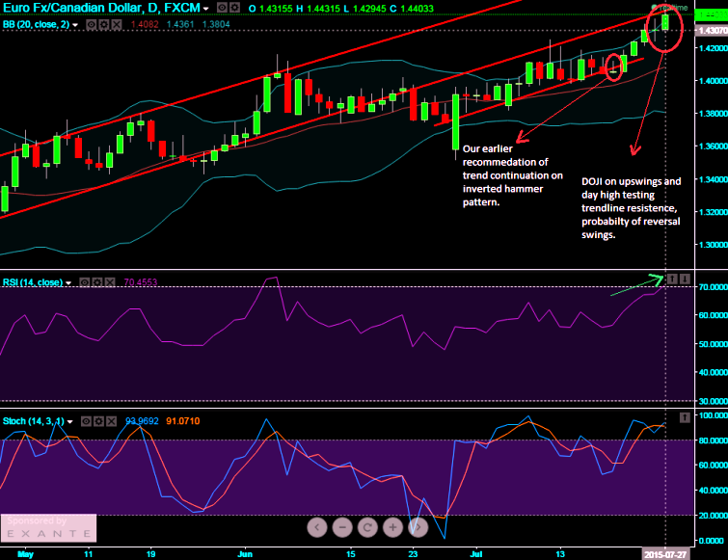
Task: Toggle visibility of the main price series
Action: [x=223, y=8]
